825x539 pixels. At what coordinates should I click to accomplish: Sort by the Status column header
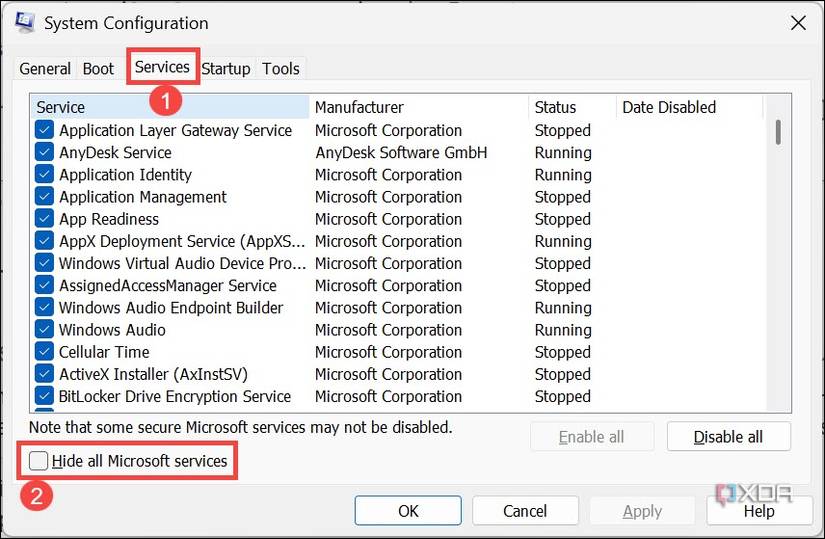pyautogui.click(x=572, y=107)
